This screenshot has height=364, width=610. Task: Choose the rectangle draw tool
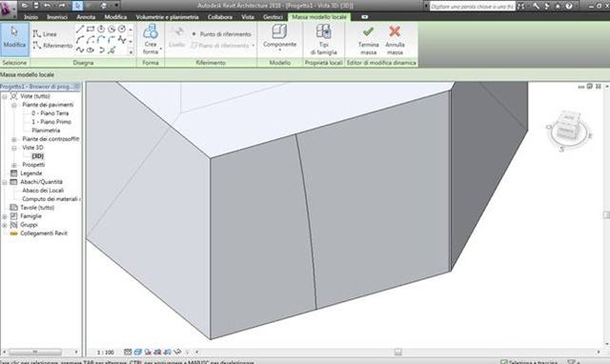tap(91, 30)
